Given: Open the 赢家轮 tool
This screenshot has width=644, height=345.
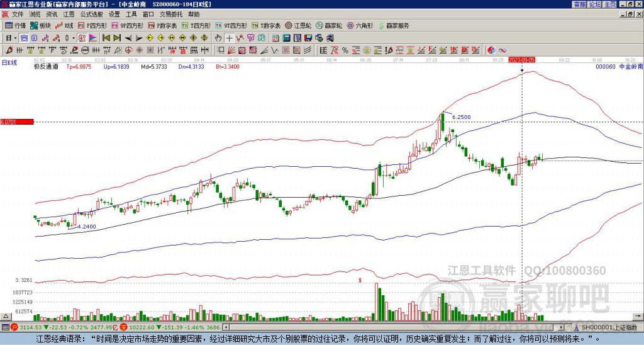Looking at the screenshot, I should click(x=329, y=25).
